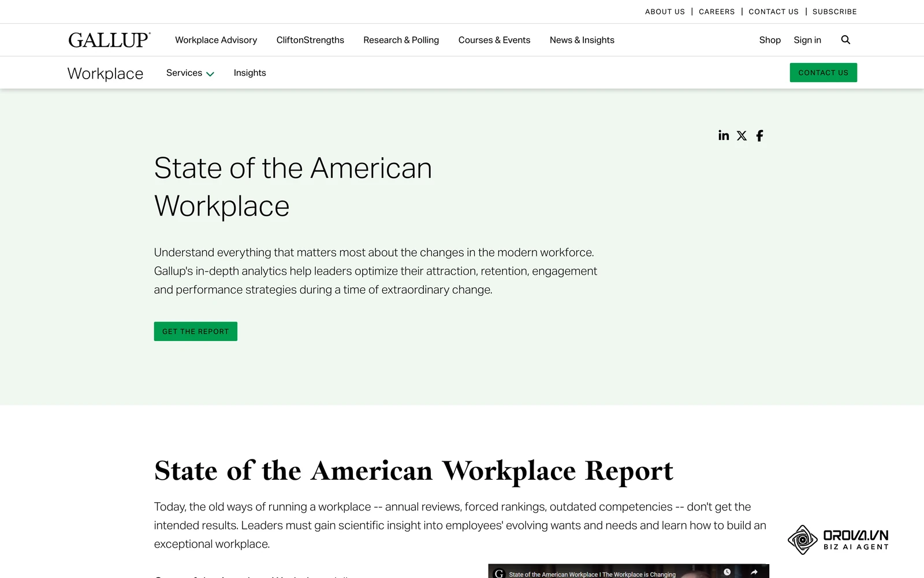Viewport: 924px width, 578px height.
Task: Share the page via the LinkedIn icon
Action: 724,135
